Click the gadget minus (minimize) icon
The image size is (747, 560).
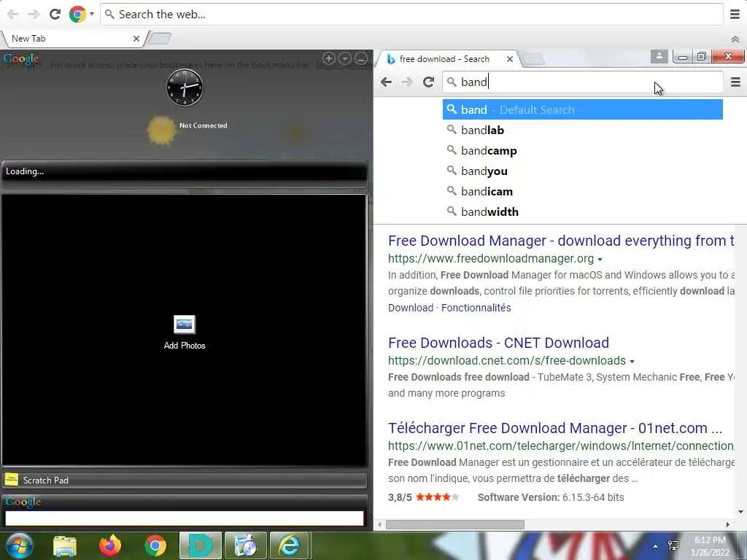pos(361,58)
